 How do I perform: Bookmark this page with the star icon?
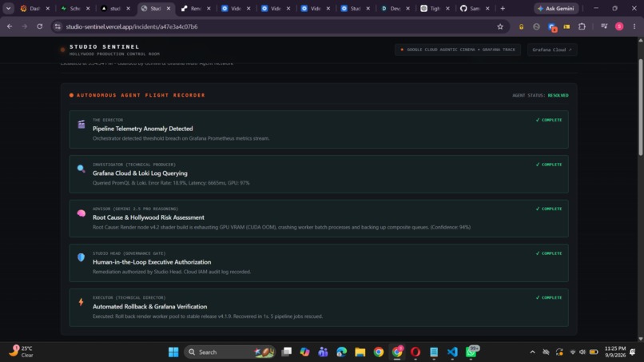(x=500, y=26)
